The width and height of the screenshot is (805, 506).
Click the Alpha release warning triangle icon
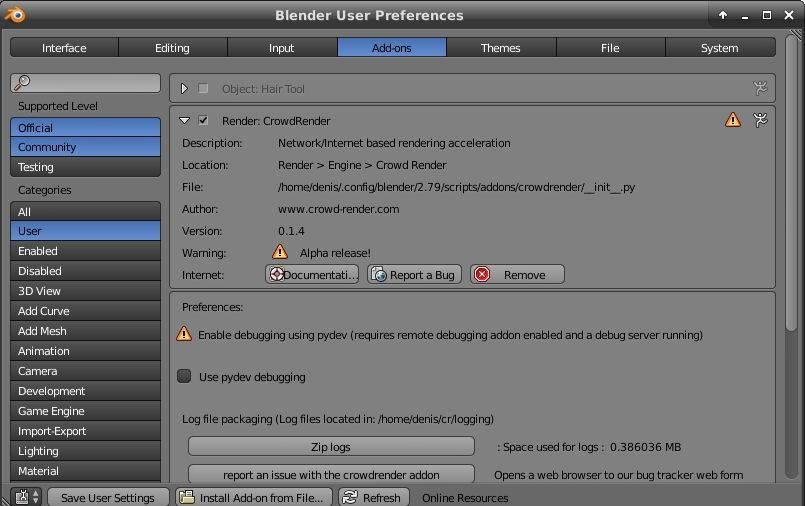[x=280, y=252]
